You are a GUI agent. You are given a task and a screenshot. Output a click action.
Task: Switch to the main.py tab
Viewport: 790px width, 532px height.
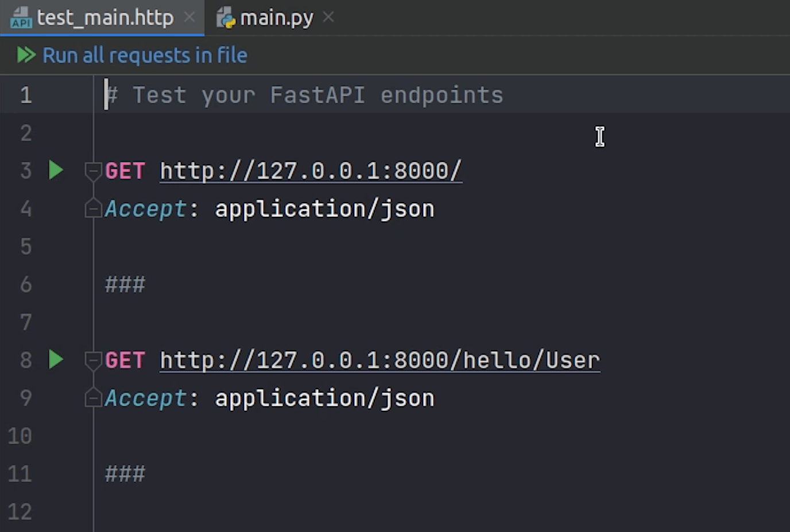click(276, 18)
